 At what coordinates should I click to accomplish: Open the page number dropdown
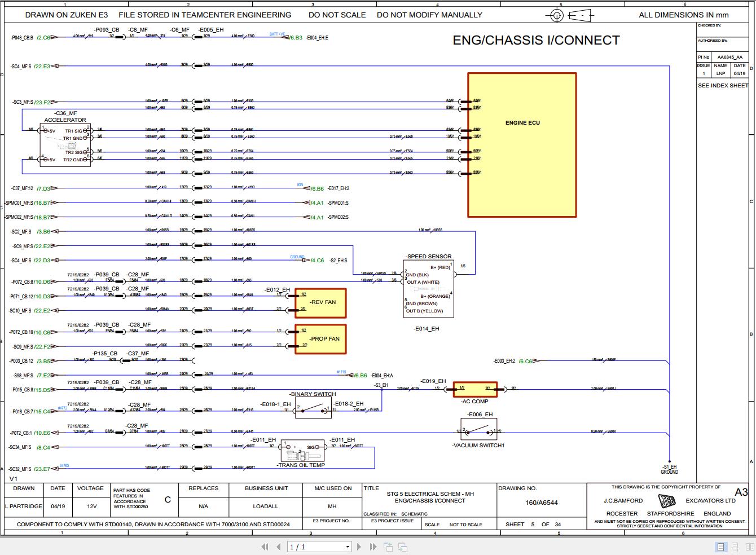click(x=348, y=547)
